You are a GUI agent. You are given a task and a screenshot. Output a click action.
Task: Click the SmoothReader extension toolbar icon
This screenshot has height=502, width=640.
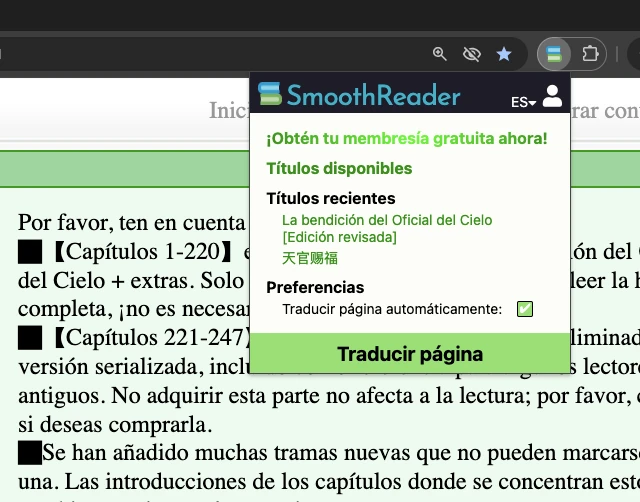click(x=554, y=54)
